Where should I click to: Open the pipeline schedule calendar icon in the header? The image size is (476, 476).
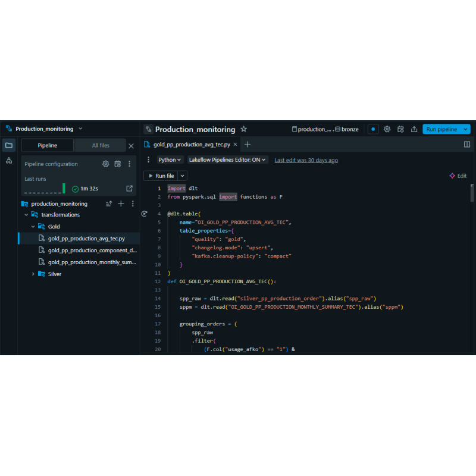coord(402,129)
